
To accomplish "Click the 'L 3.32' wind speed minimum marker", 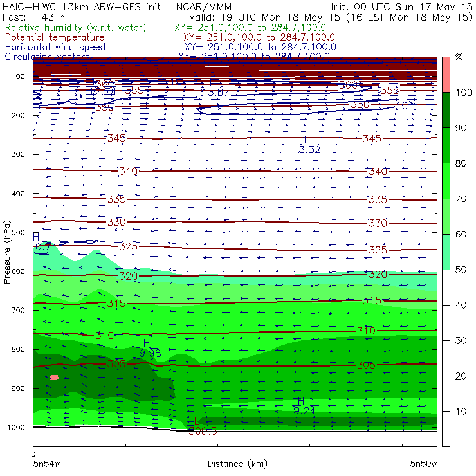I will (309, 145).
